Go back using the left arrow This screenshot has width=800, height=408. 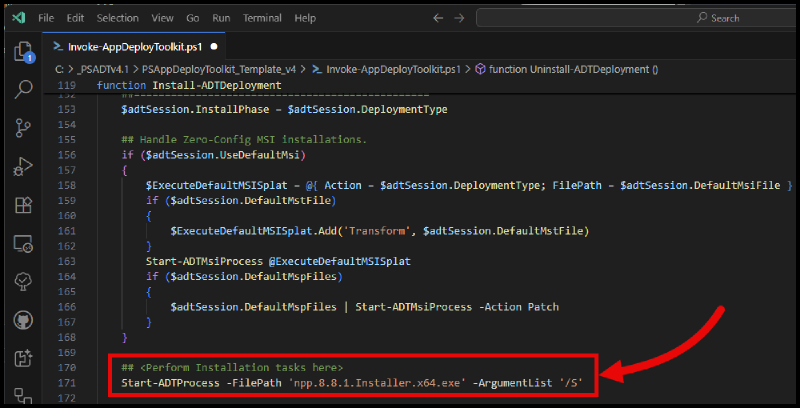[437, 18]
